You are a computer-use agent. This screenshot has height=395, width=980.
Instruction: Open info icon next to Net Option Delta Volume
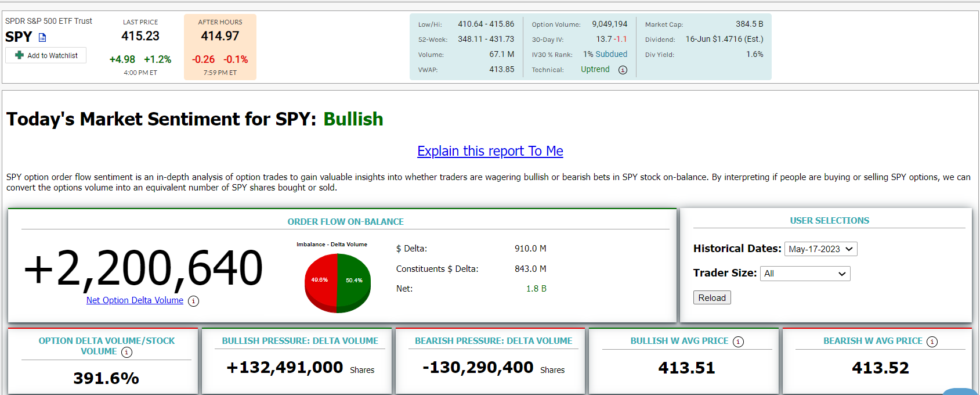tap(194, 301)
